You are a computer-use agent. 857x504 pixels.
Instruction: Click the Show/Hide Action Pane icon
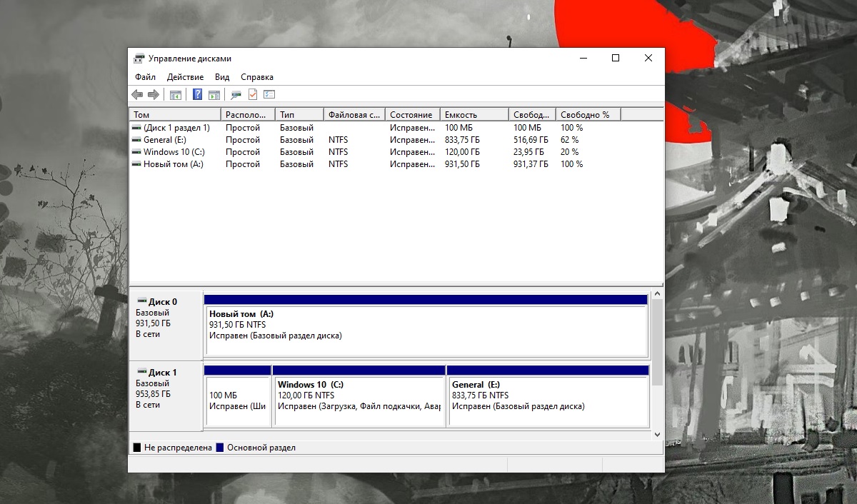coord(214,95)
